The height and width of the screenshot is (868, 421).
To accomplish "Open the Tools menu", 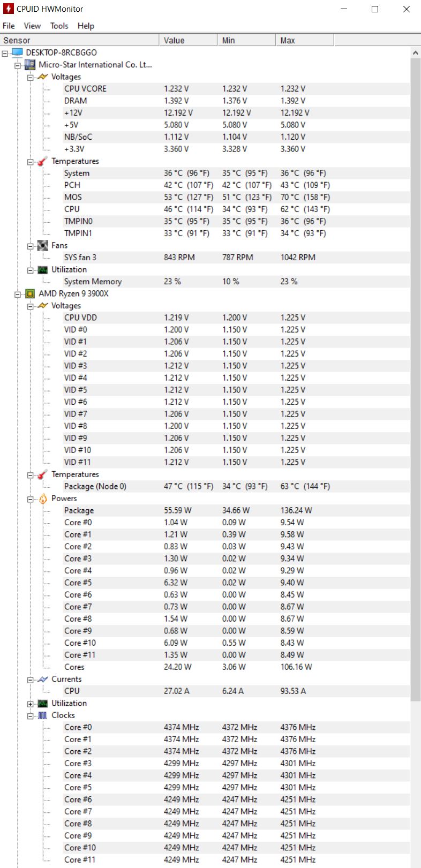I will click(59, 26).
